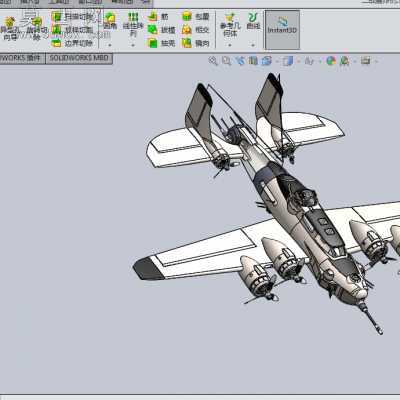This screenshot has width=400, height=400.
Task: Click the Apply Scene icon
Action: [345, 61]
